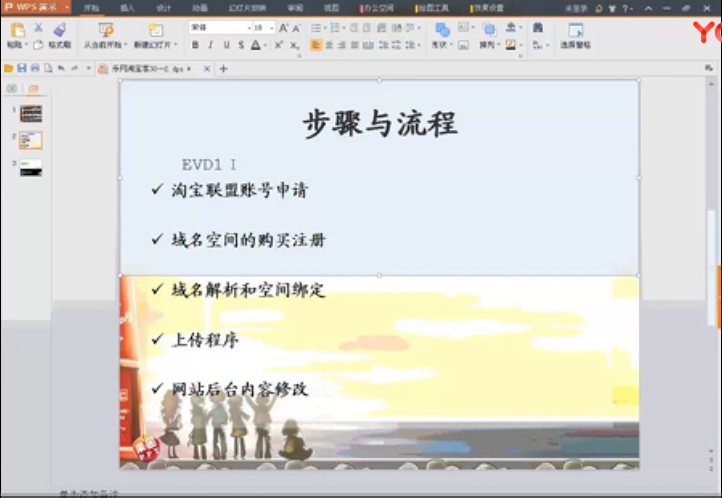Click the shape outline color icon
The width and height of the screenshot is (722, 498).
tap(511, 45)
